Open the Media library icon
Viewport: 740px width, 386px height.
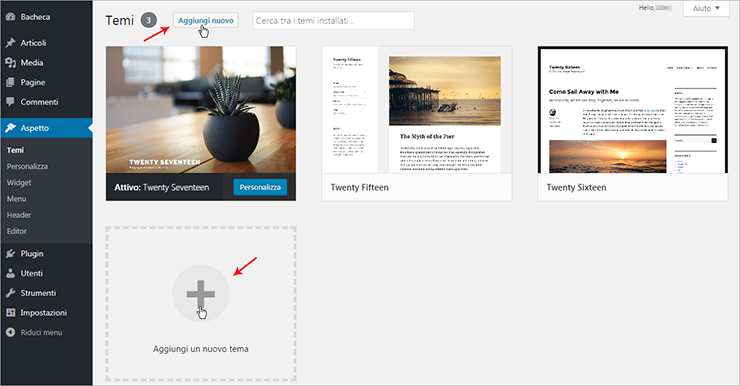(10, 63)
